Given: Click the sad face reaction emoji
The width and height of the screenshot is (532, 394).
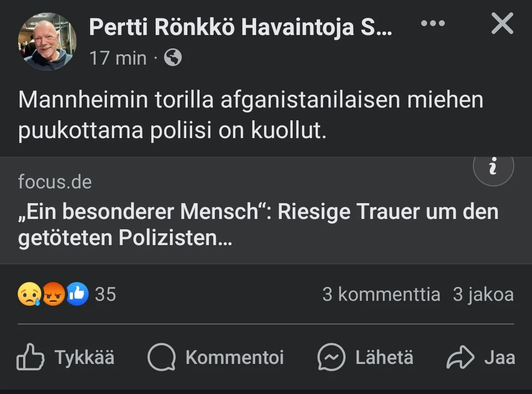Looking at the screenshot, I should tap(29, 294).
